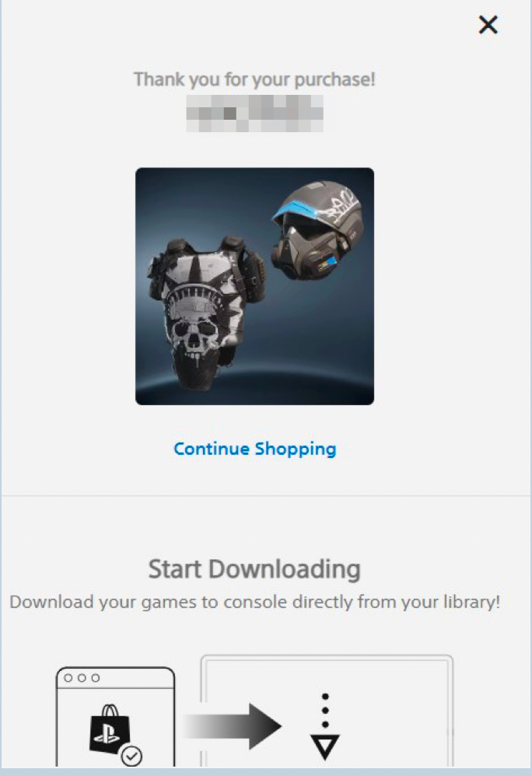The width and height of the screenshot is (532, 776).
Task: Click the Thank you for your purchase heading
Action: tap(254, 79)
